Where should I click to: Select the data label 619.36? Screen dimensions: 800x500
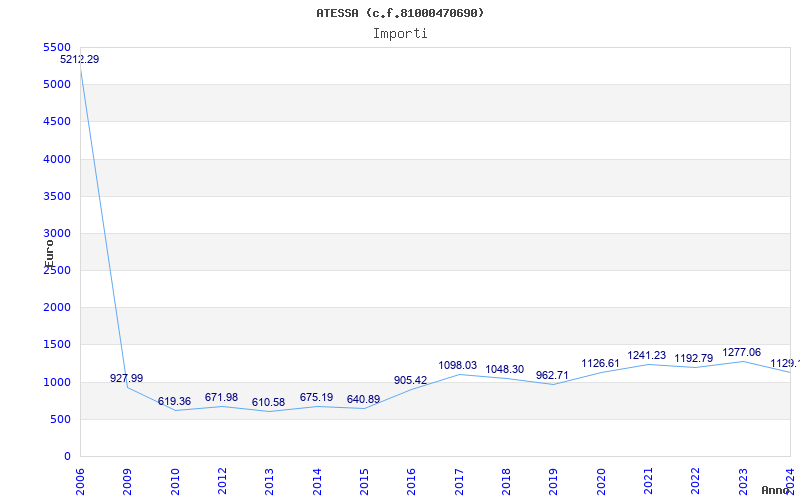tap(174, 402)
